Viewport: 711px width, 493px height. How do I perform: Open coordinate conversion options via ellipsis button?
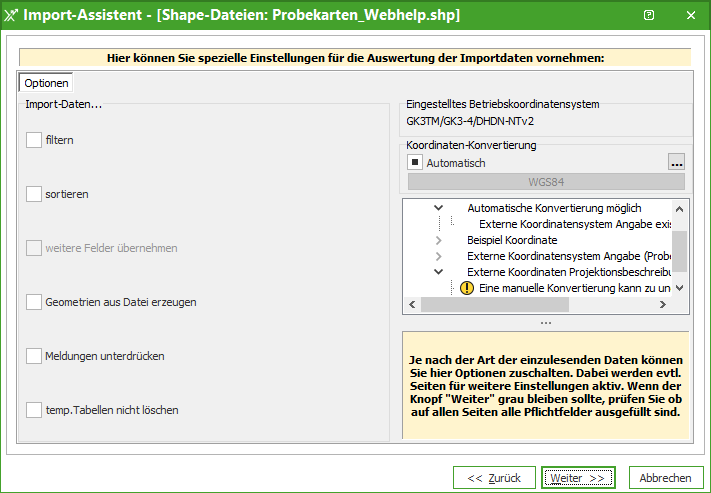pos(677,163)
